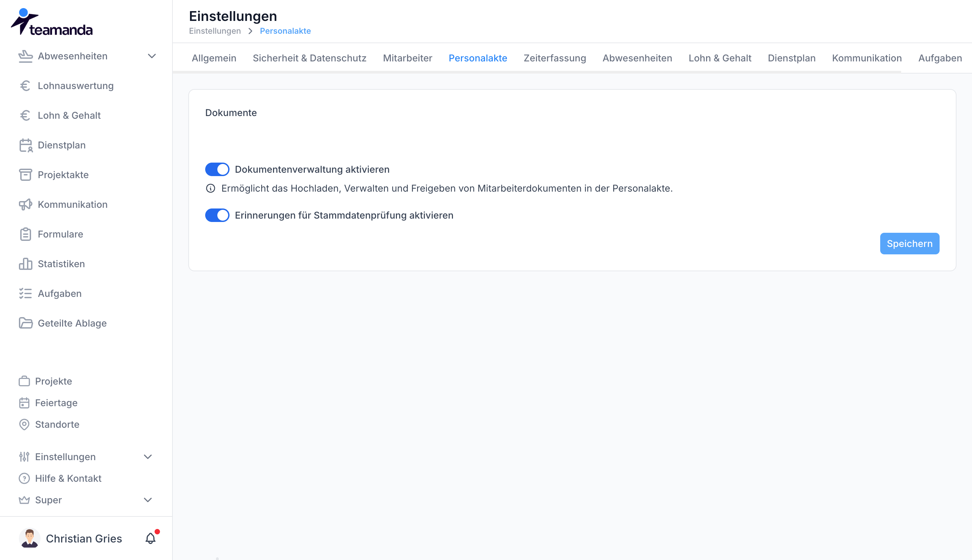
Task: Click the teamanda logo
Action: pyautogui.click(x=52, y=22)
